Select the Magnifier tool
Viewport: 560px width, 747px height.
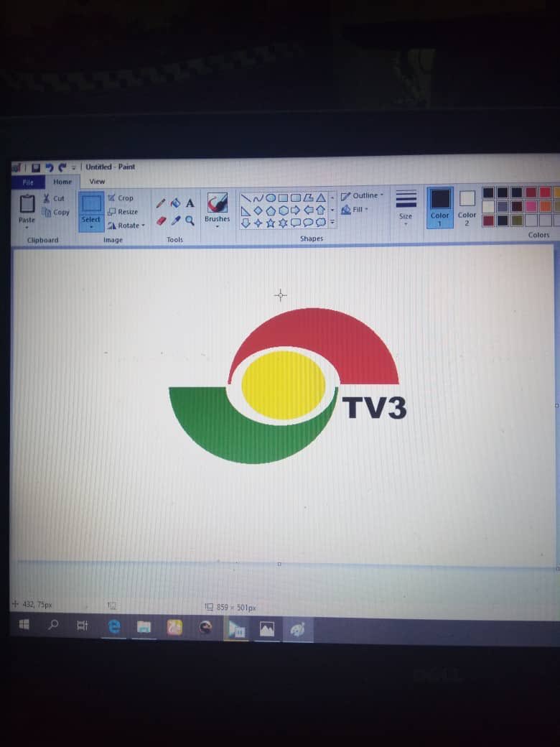pos(190,221)
